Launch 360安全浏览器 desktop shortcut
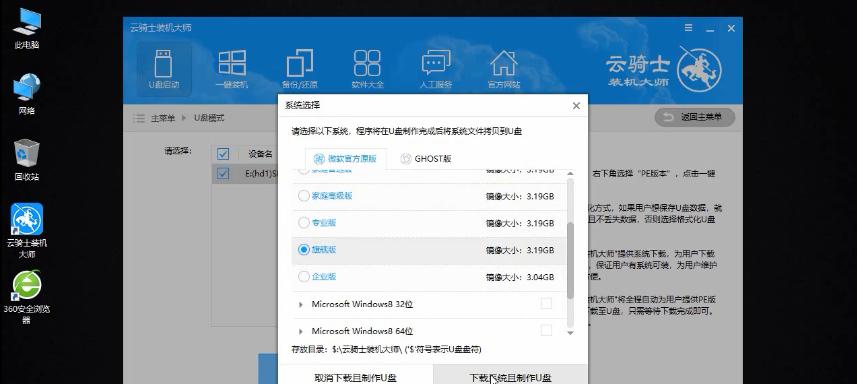The height and width of the screenshot is (384, 857). point(27,298)
